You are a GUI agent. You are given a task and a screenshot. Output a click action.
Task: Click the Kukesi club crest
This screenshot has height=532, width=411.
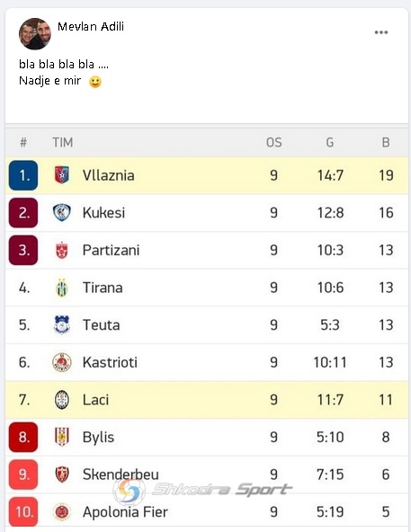click(x=62, y=212)
